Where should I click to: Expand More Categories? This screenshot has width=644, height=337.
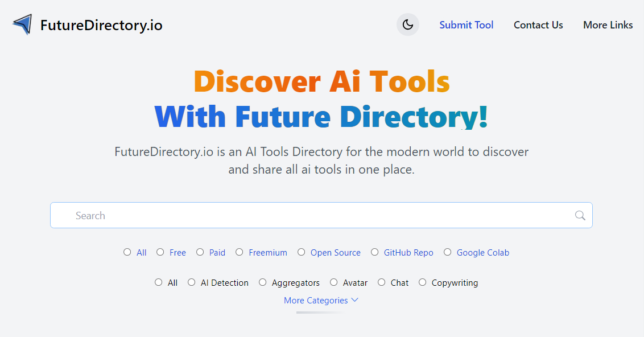coord(321,301)
